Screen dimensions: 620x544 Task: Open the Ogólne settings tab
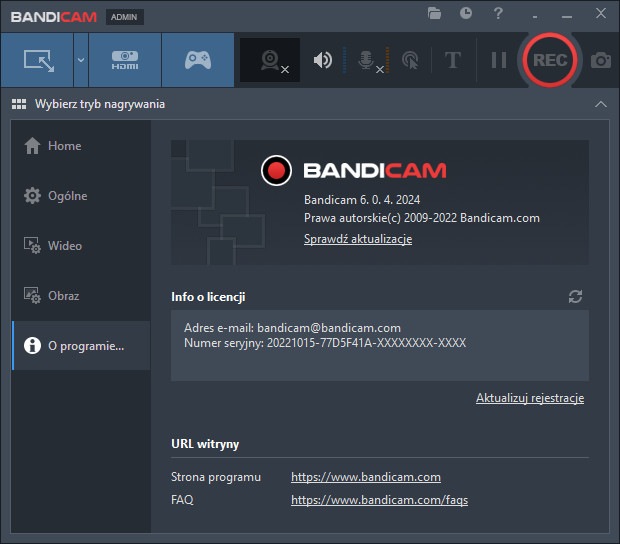81,196
